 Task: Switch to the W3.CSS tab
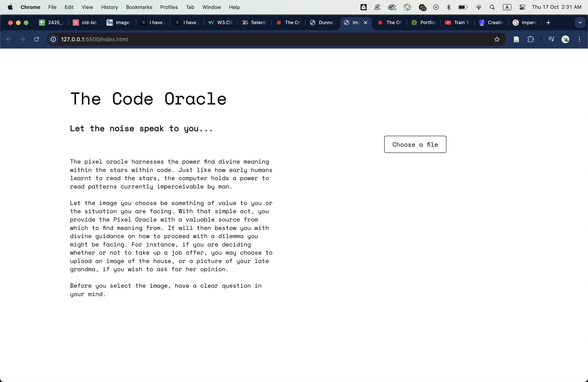[220, 23]
